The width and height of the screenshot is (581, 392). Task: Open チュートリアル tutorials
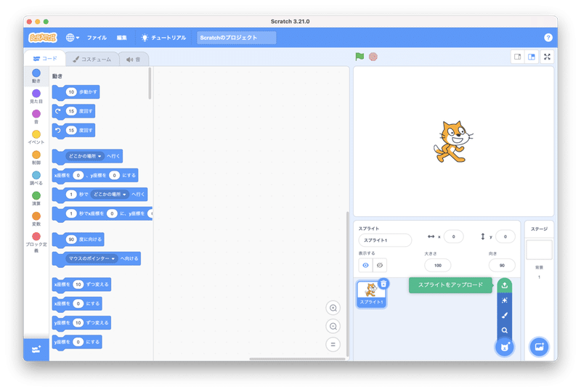163,38
